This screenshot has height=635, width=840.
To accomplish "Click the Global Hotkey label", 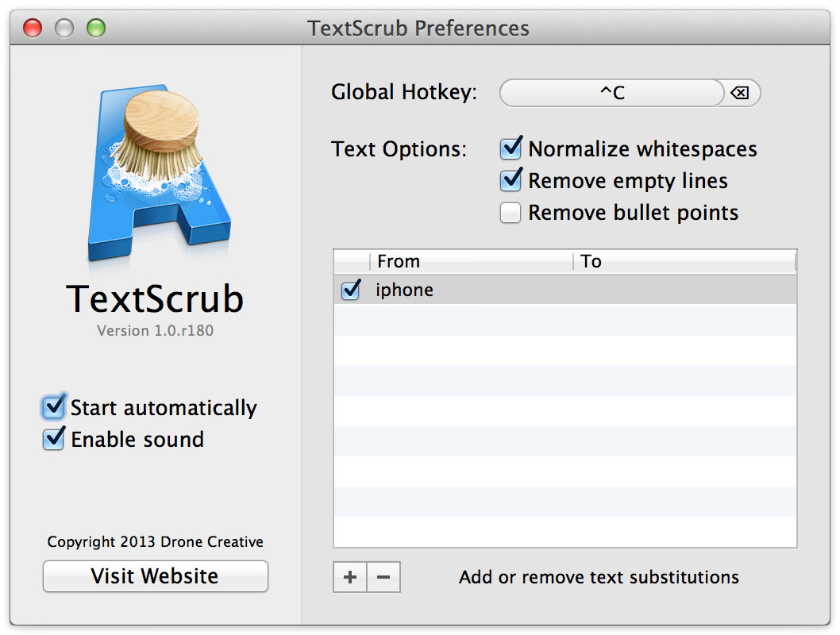I will pyautogui.click(x=404, y=92).
